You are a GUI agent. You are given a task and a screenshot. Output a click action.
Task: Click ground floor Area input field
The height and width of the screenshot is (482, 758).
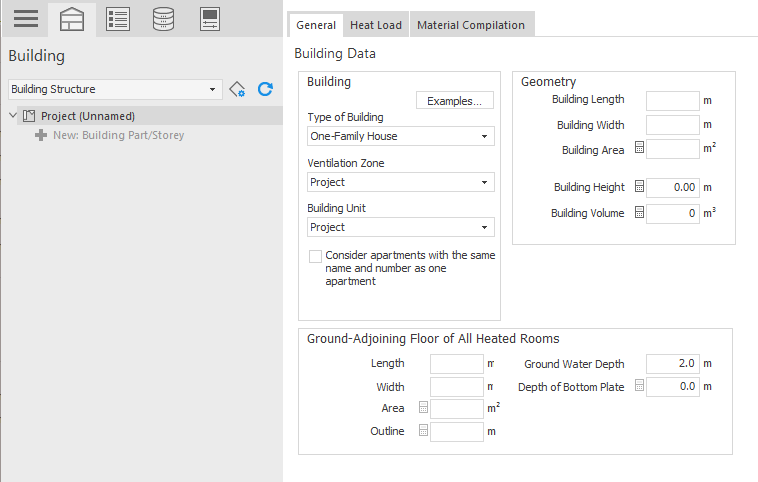(x=457, y=409)
